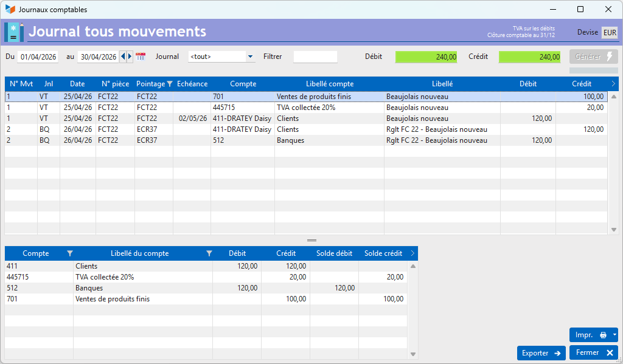Sort by the Solde débit column header
623x364 pixels.
pos(334,253)
